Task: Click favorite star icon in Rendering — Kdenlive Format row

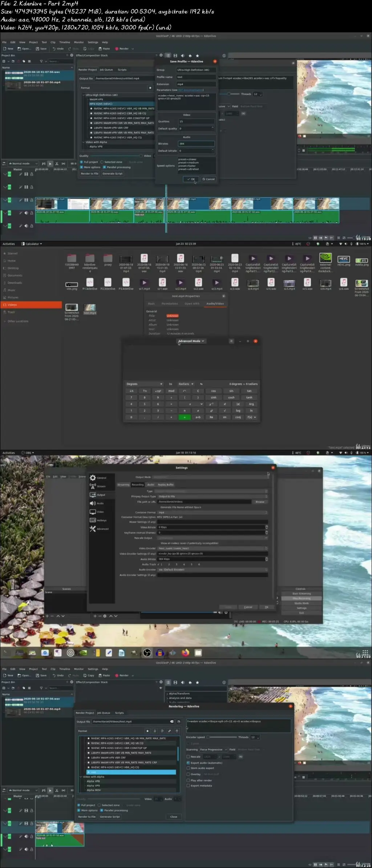Action: coord(147,731)
